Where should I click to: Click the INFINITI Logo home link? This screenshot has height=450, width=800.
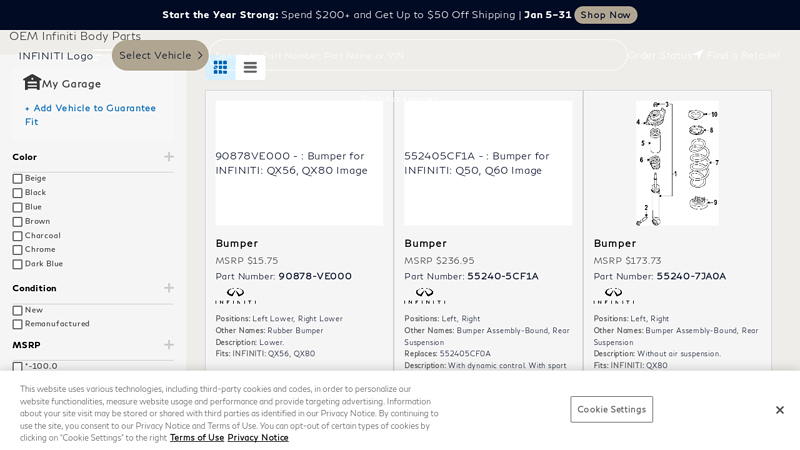click(x=56, y=56)
